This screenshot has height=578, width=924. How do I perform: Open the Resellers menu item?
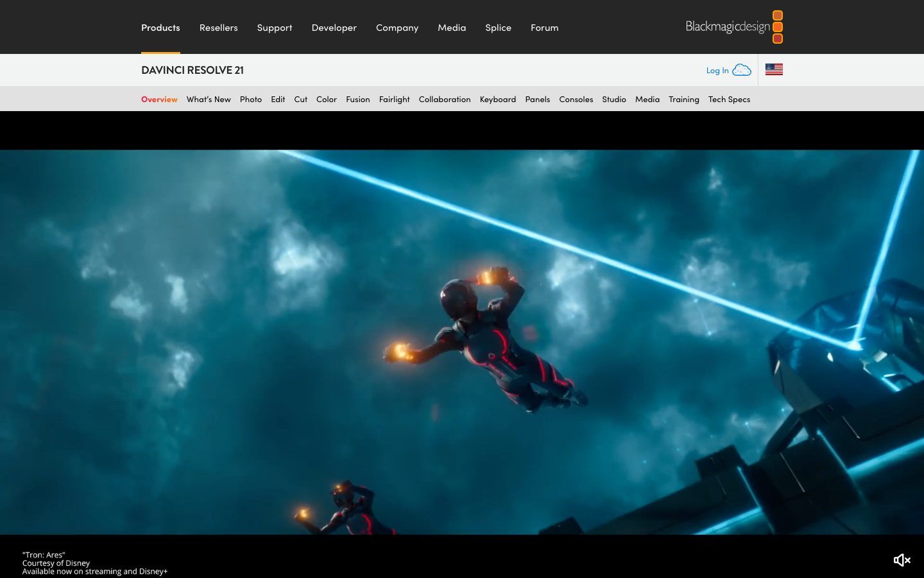[x=218, y=27]
